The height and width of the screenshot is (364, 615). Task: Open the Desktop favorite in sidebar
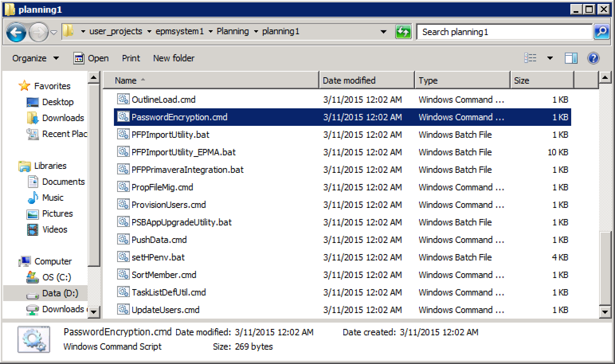[x=57, y=102]
